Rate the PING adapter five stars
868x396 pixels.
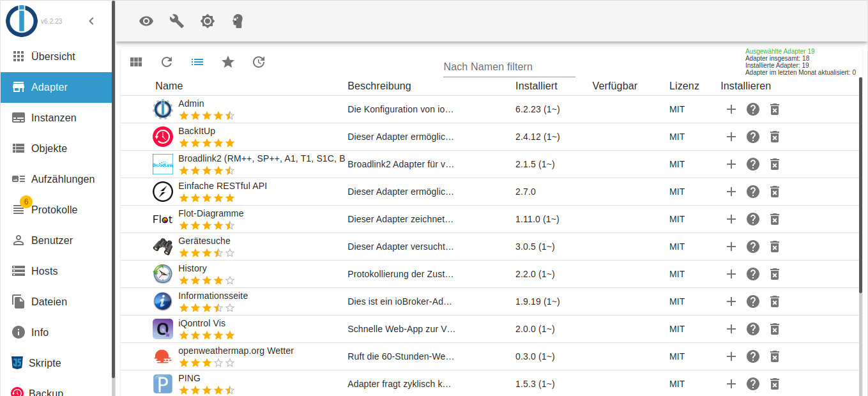229,389
